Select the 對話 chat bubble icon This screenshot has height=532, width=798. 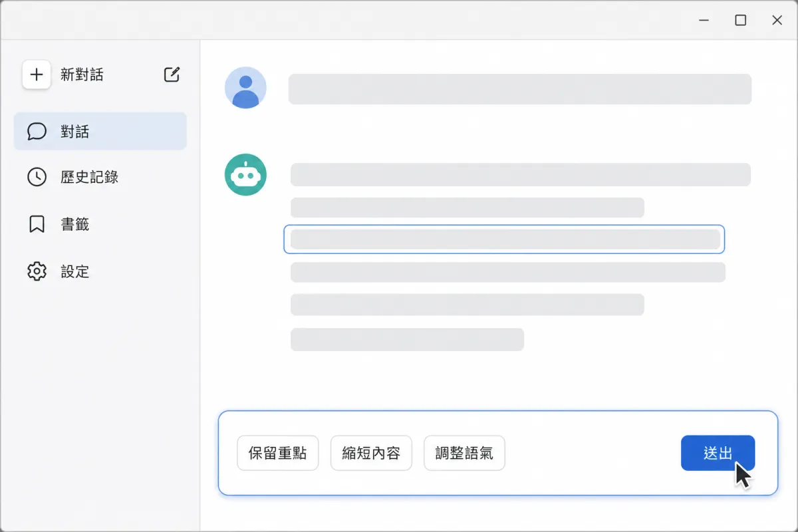(x=37, y=131)
